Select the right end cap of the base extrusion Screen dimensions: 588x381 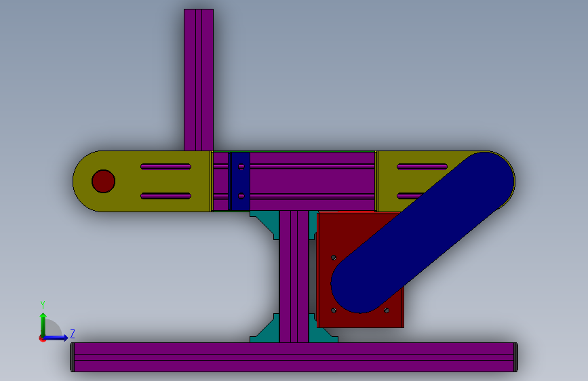(x=516, y=357)
